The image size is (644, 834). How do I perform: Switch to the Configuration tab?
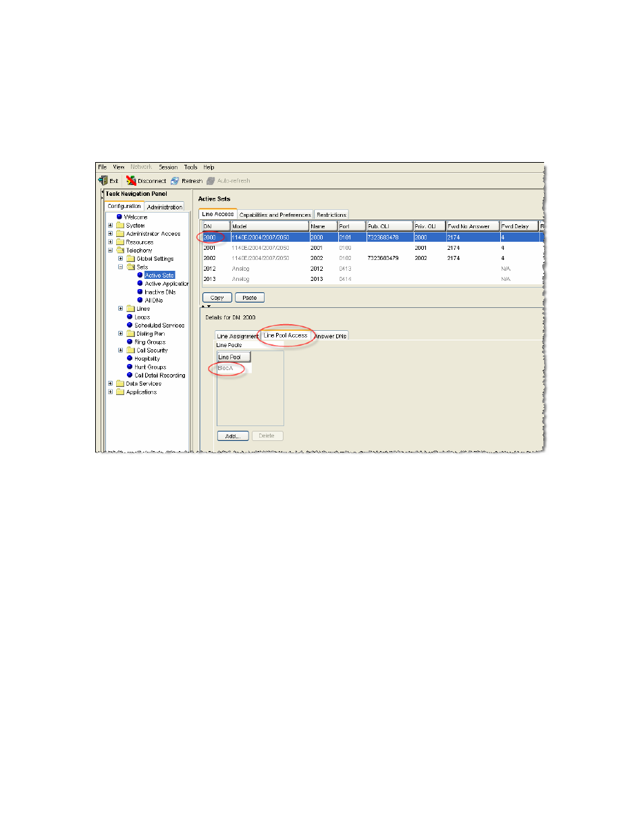pos(124,206)
